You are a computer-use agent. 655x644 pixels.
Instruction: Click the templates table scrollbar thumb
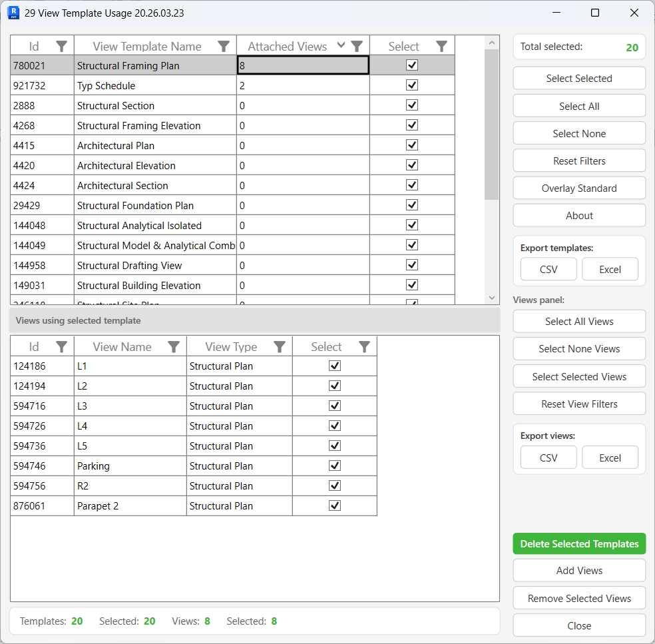pos(492,120)
